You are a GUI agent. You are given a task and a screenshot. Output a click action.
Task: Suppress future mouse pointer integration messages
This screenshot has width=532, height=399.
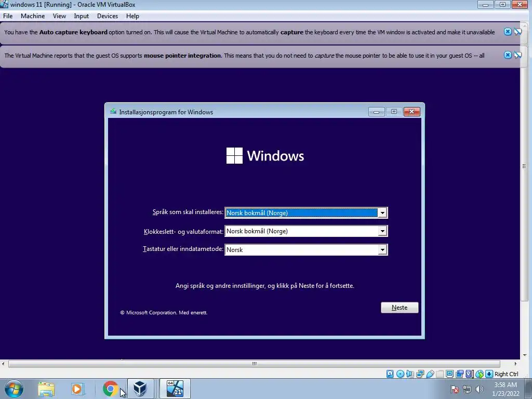click(518, 55)
